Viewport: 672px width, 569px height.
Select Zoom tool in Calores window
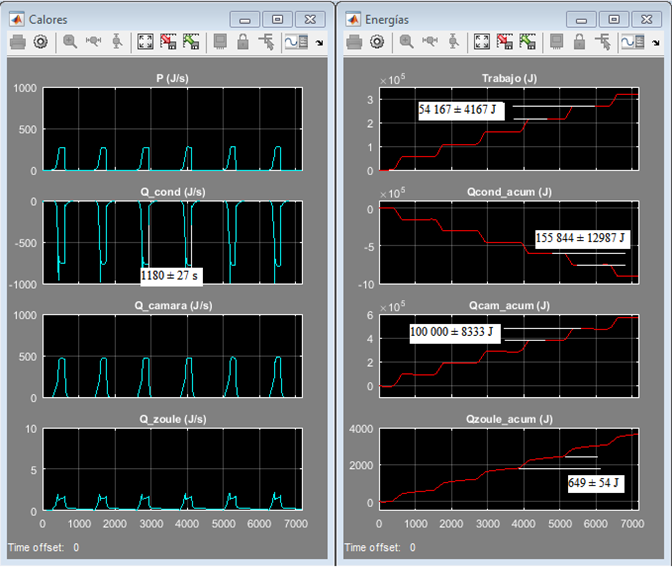click(x=70, y=42)
